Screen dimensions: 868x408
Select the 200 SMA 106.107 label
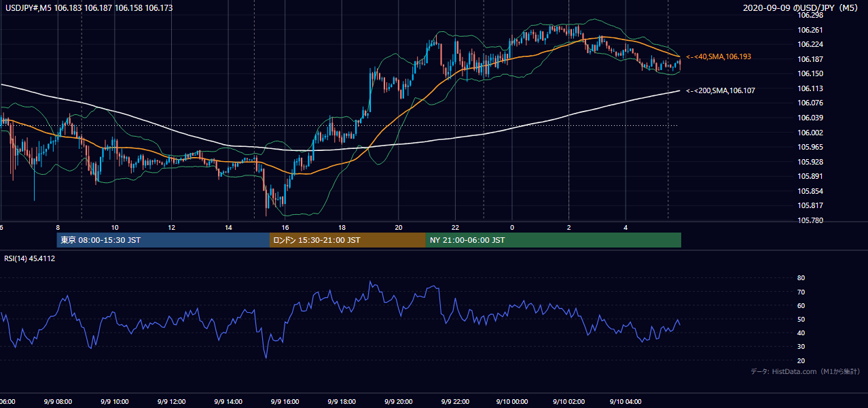(720, 90)
